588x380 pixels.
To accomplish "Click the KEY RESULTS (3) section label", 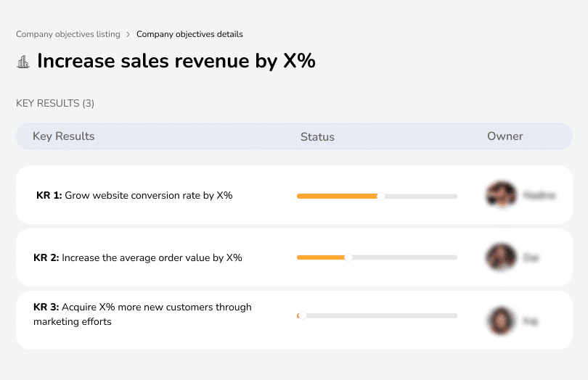I will click(55, 104).
